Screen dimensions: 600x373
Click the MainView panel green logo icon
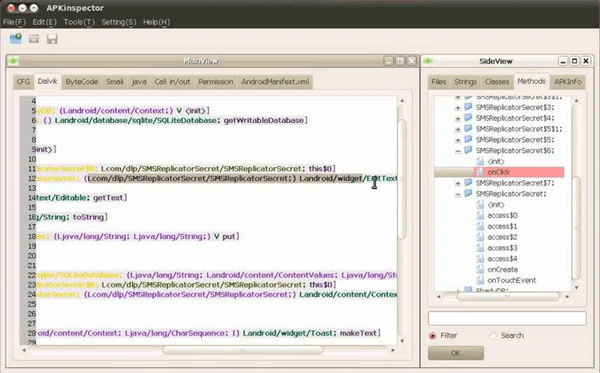(x=13, y=61)
